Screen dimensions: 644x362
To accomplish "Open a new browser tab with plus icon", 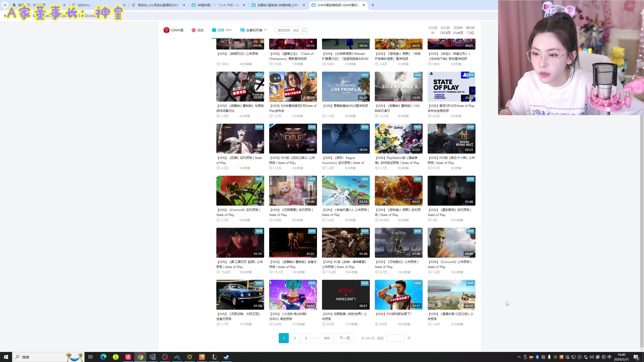I will coord(373,5).
